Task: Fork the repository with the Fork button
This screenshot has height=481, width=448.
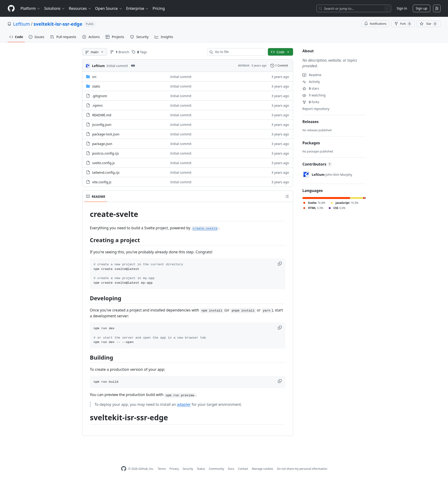Action: coord(403,24)
